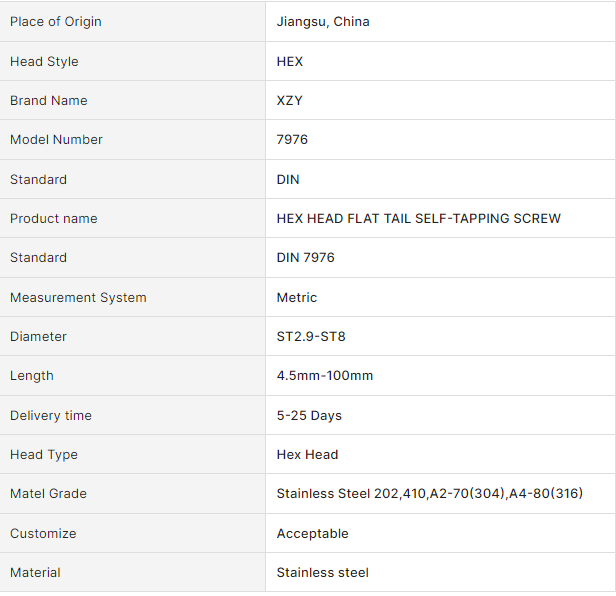Select the "Product name" label cell
Image resolution: width=616 pixels, height=596 pixels.
(54, 219)
